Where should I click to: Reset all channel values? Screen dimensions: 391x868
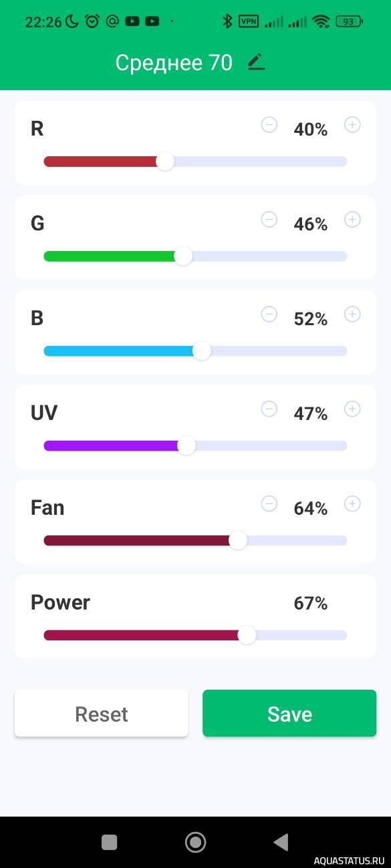(102, 714)
